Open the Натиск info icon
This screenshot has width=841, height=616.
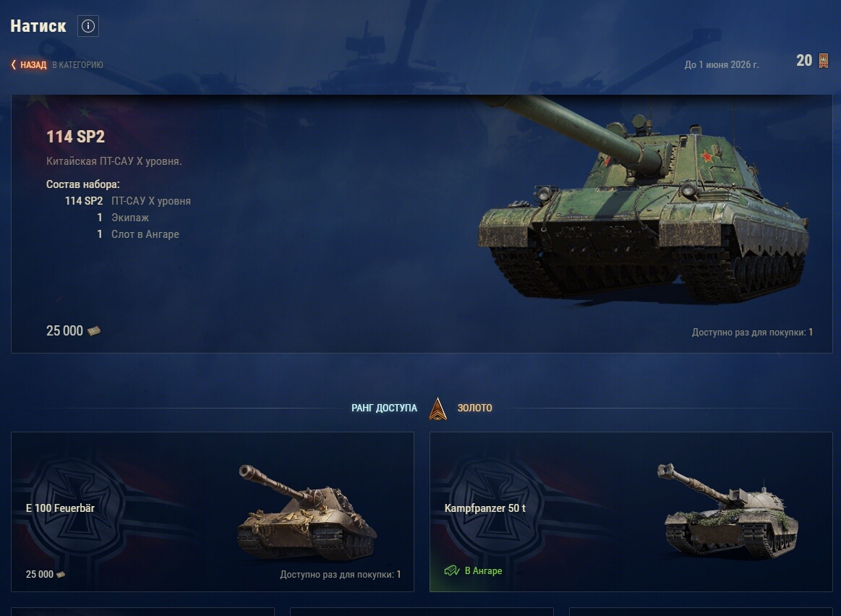[88, 26]
